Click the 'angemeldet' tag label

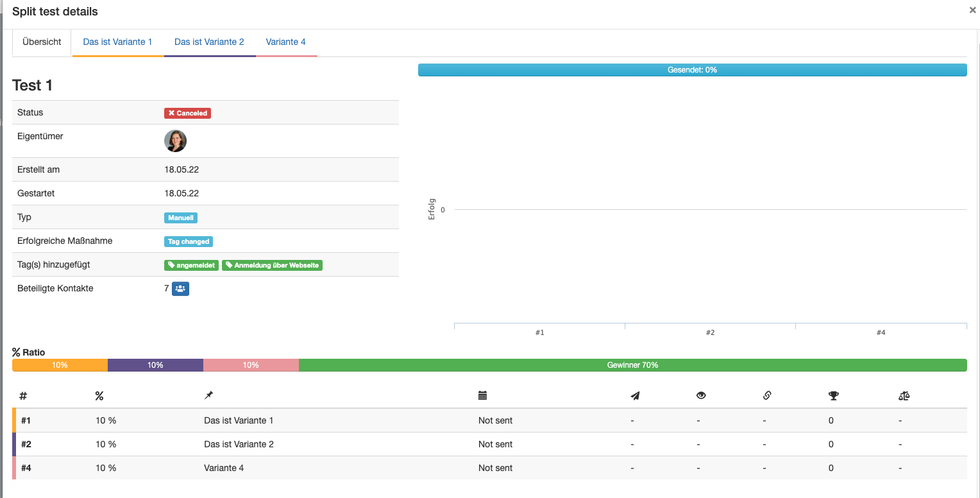[192, 265]
